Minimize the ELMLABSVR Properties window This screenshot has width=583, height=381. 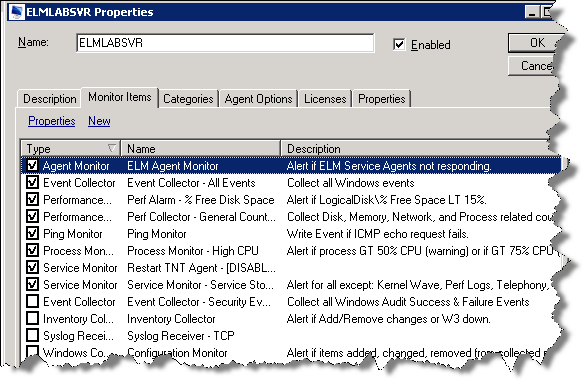click(532, 12)
